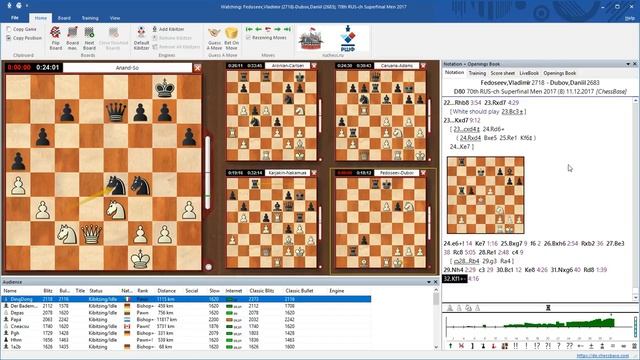The image size is (640, 360).
Task: Insert single exclamation ! annotation symbol
Action: coord(526,346)
